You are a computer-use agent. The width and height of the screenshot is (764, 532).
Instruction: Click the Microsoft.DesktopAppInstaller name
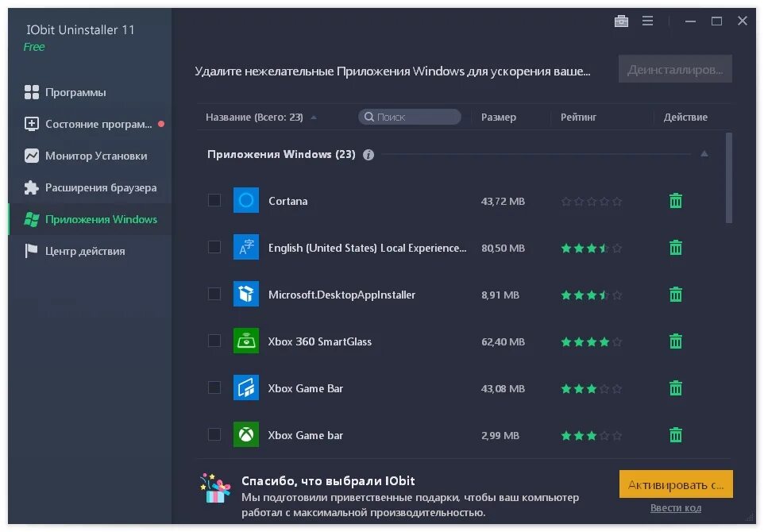(341, 295)
